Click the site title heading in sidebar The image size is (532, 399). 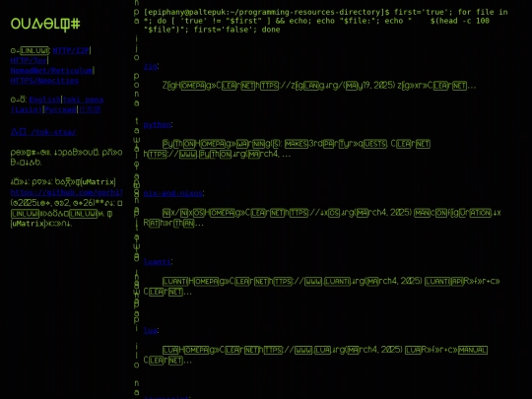point(45,24)
